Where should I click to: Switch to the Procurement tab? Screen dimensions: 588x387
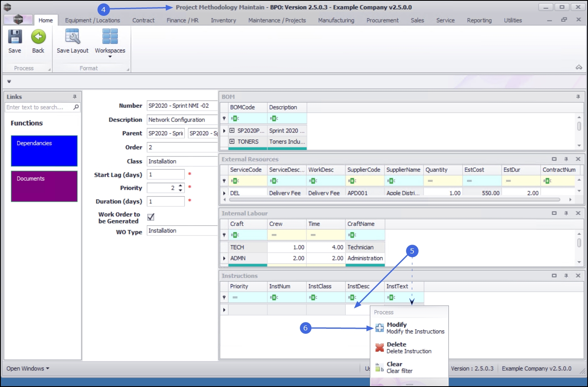pyautogui.click(x=382, y=20)
